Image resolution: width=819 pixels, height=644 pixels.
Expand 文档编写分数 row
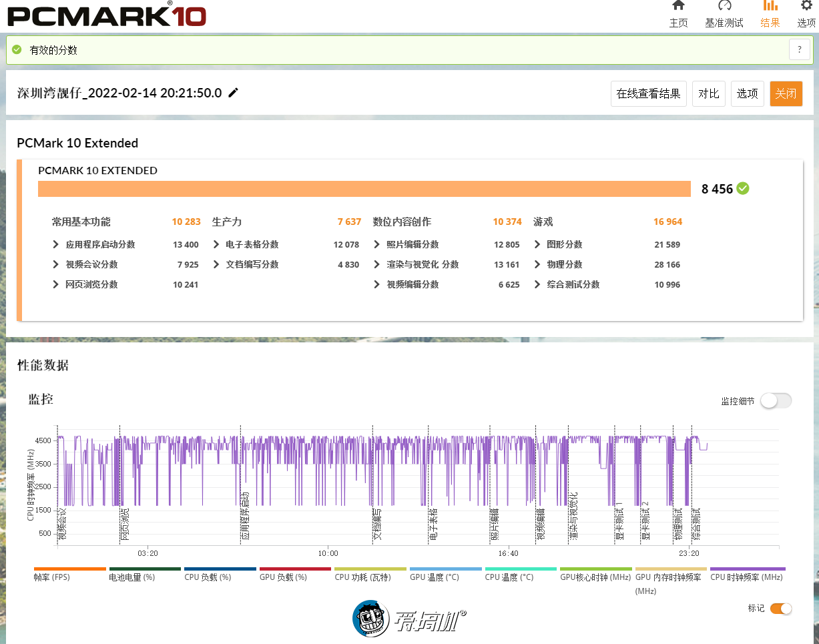click(x=245, y=265)
